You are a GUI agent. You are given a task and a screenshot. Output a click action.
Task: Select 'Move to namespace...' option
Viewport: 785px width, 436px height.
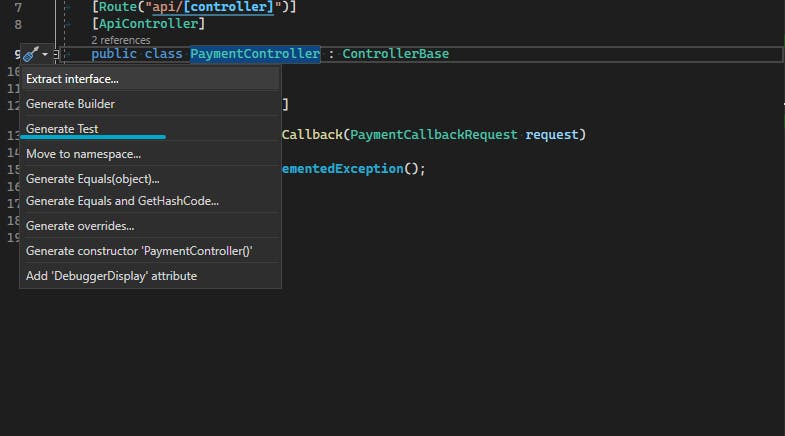tap(83, 154)
